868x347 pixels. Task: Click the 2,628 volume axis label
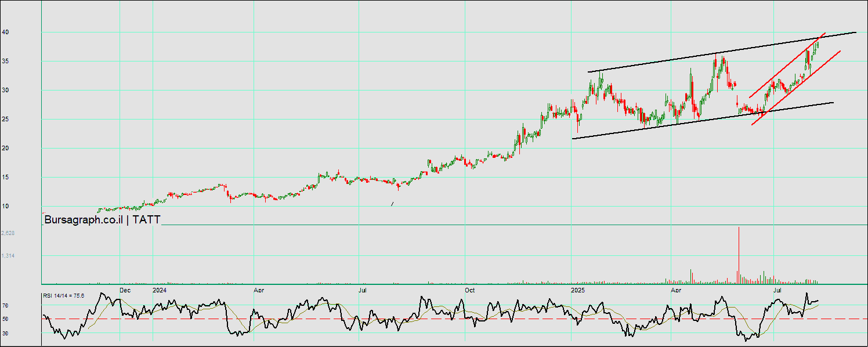pyautogui.click(x=8, y=233)
